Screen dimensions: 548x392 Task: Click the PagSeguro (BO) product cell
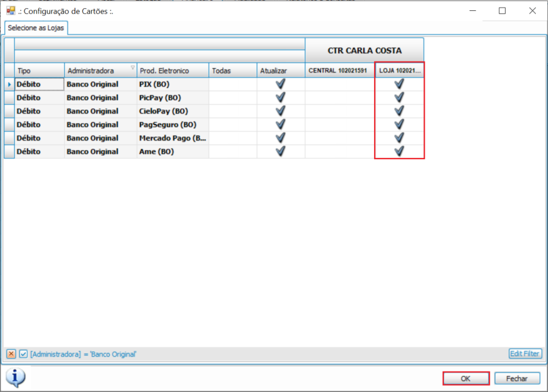coord(173,124)
